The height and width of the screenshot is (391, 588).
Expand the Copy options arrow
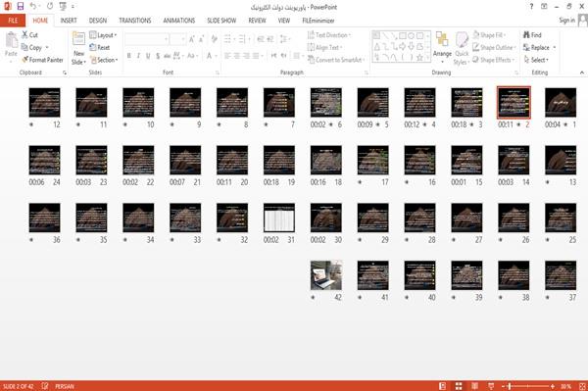47,47
